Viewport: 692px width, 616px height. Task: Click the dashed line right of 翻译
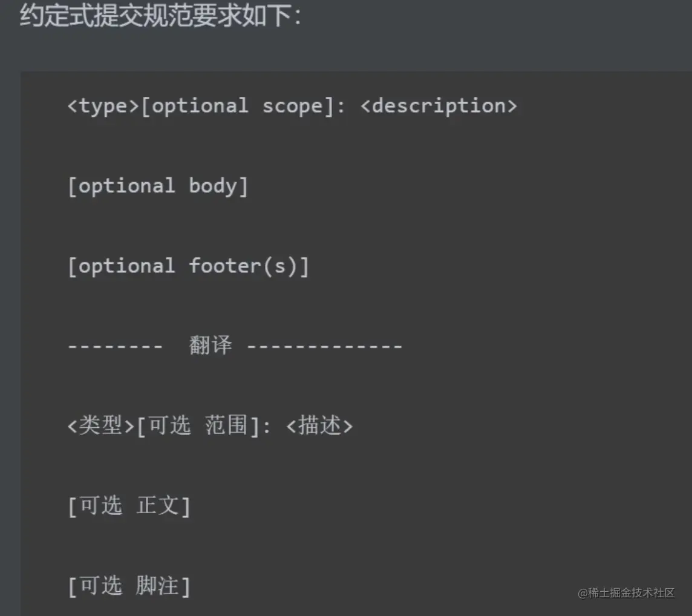(x=325, y=346)
